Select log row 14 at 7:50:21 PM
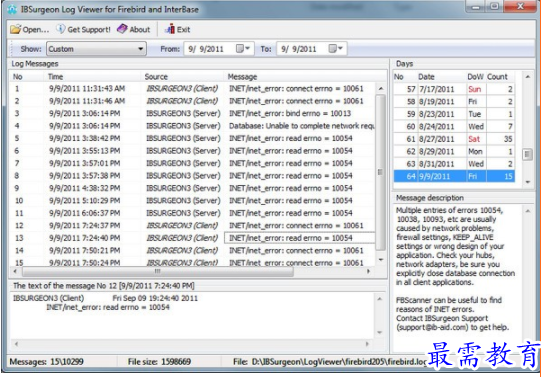 (x=193, y=250)
